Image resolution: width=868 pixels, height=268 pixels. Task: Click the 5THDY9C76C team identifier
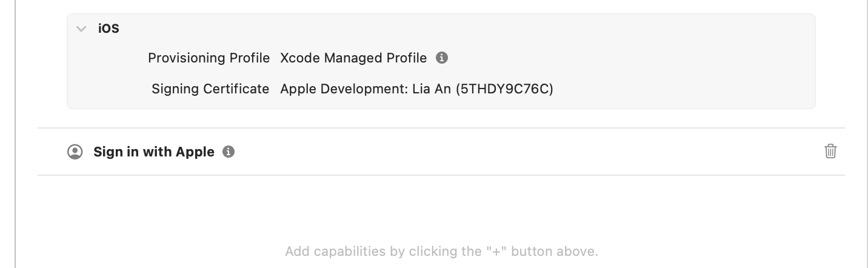point(504,89)
